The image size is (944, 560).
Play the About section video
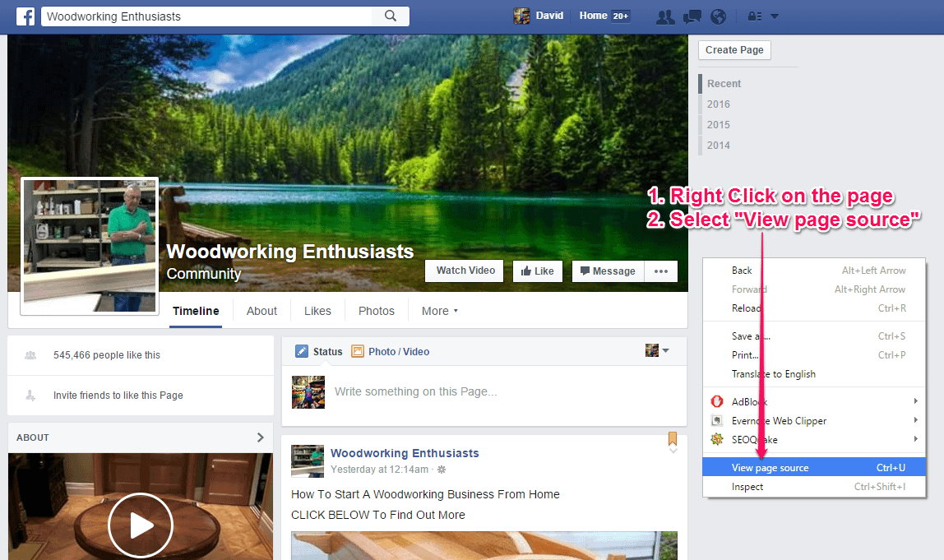click(141, 525)
